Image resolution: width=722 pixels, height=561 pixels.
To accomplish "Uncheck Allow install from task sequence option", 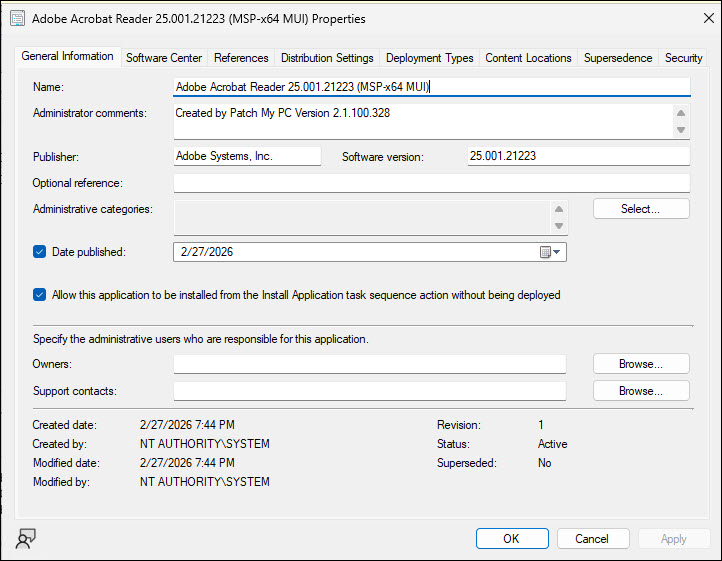I will coord(40,295).
